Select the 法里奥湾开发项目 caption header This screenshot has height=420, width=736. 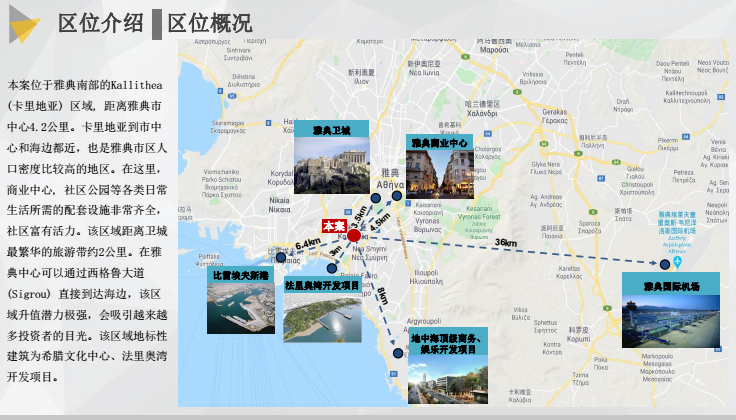pos(322,285)
